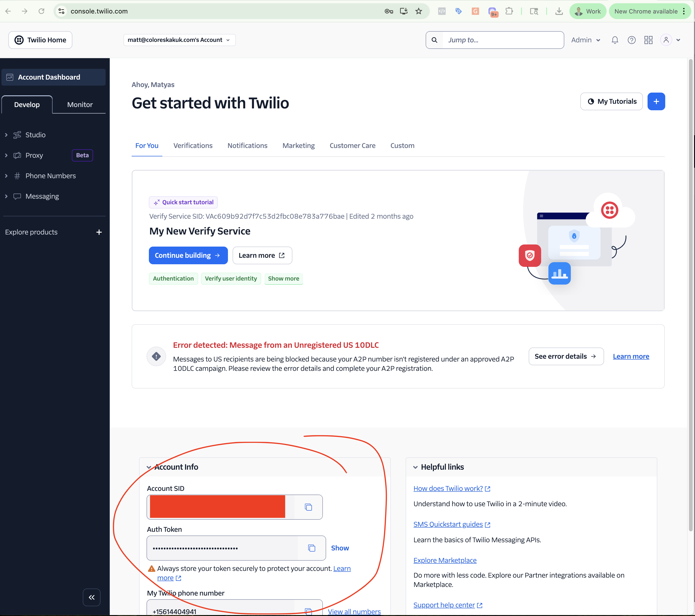Open the Admin dropdown menu

pos(585,40)
